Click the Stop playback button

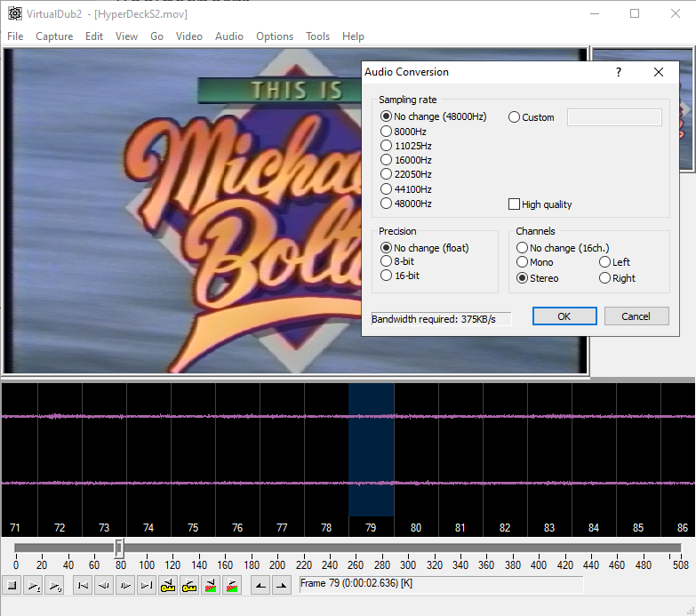tap(12, 586)
